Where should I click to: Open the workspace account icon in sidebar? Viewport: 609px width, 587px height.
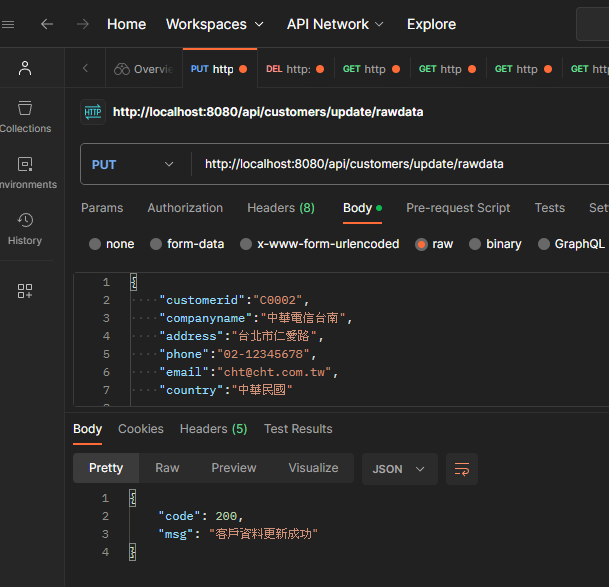point(25,68)
